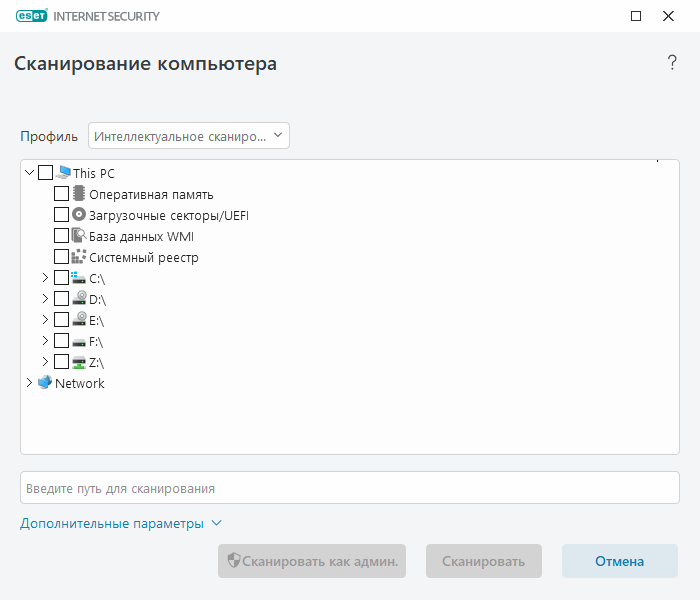Select the This PC label
The width and height of the screenshot is (700, 600).
[94, 173]
